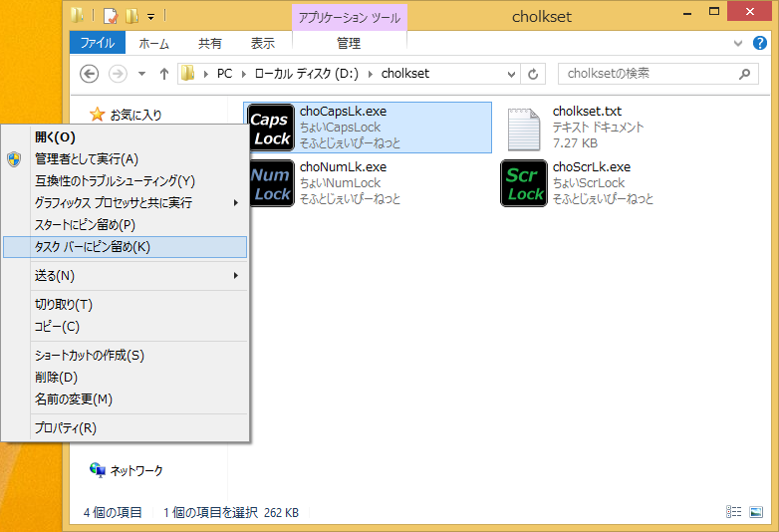Select ネットワーク in the navigation pane

[x=136, y=470]
